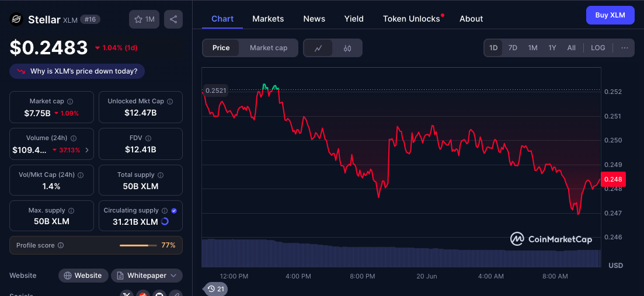Screen dimensions: 644x296
Task: Switch to candlestick chart view
Action: point(347,48)
